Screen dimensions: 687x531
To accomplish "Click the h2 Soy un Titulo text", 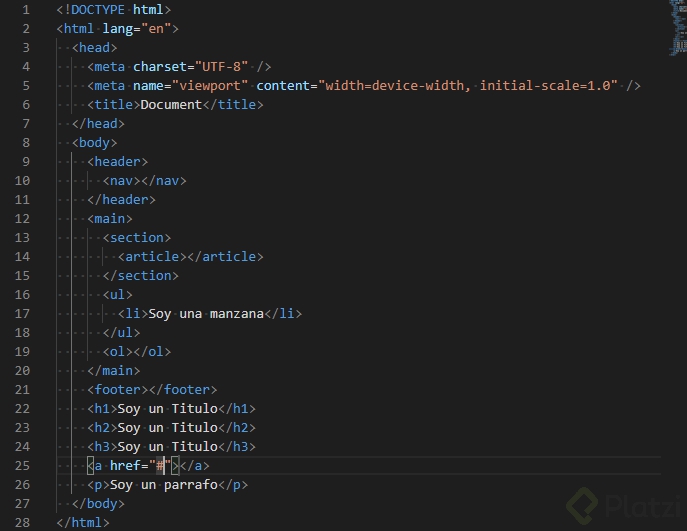I will click(167, 428).
